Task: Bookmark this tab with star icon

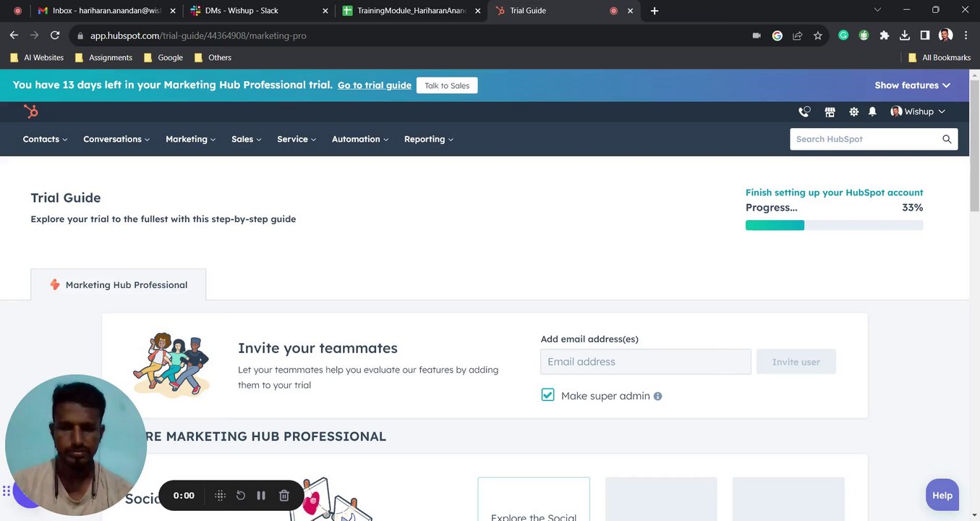Action: click(x=818, y=35)
